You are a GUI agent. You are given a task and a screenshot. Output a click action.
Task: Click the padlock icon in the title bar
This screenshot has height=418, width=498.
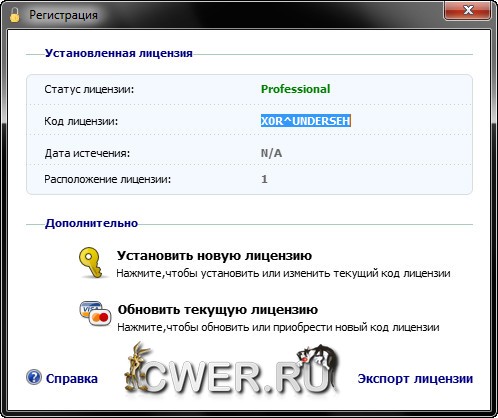tap(14, 15)
